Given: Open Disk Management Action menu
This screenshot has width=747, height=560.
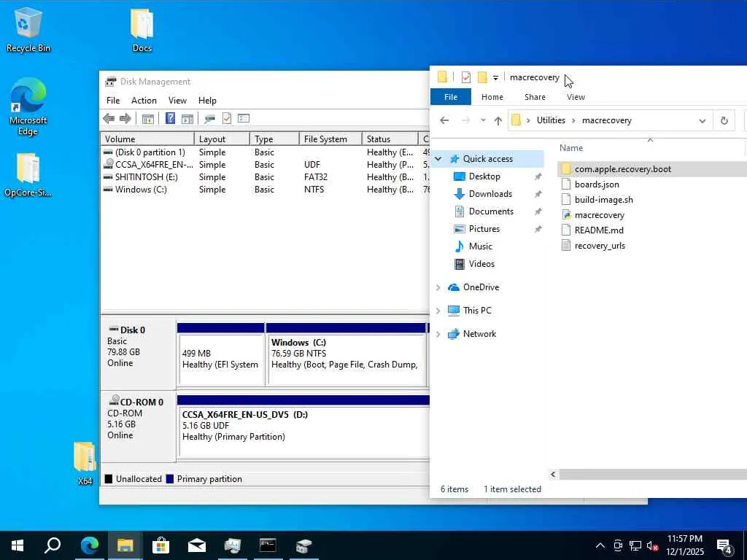Looking at the screenshot, I should [x=144, y=101].
